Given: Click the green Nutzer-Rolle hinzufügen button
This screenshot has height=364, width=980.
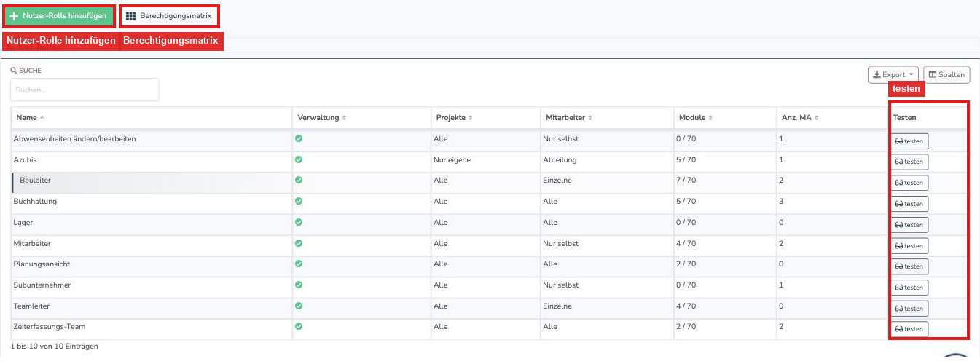Looking at the screenshot, I should pyautogui.click(x=59, y=16).
